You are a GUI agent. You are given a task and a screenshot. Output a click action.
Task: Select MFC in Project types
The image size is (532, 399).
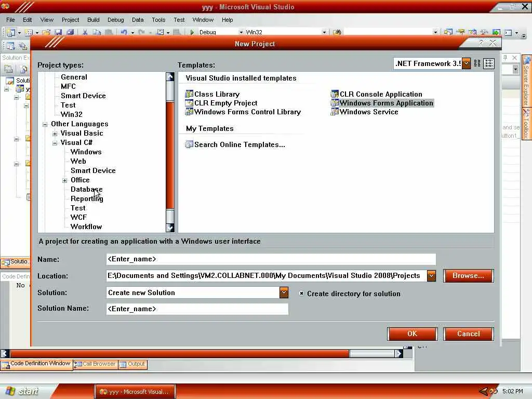tap(68, 86)
